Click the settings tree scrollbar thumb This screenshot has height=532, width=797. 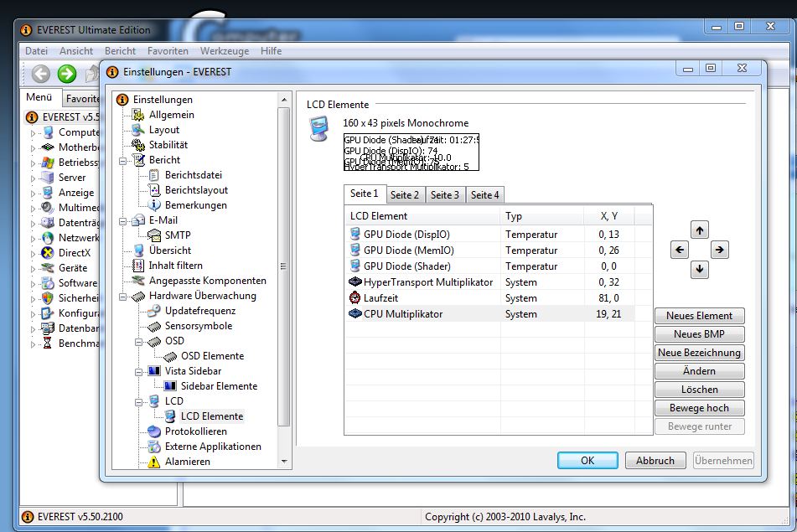click(x=283, y=266)
